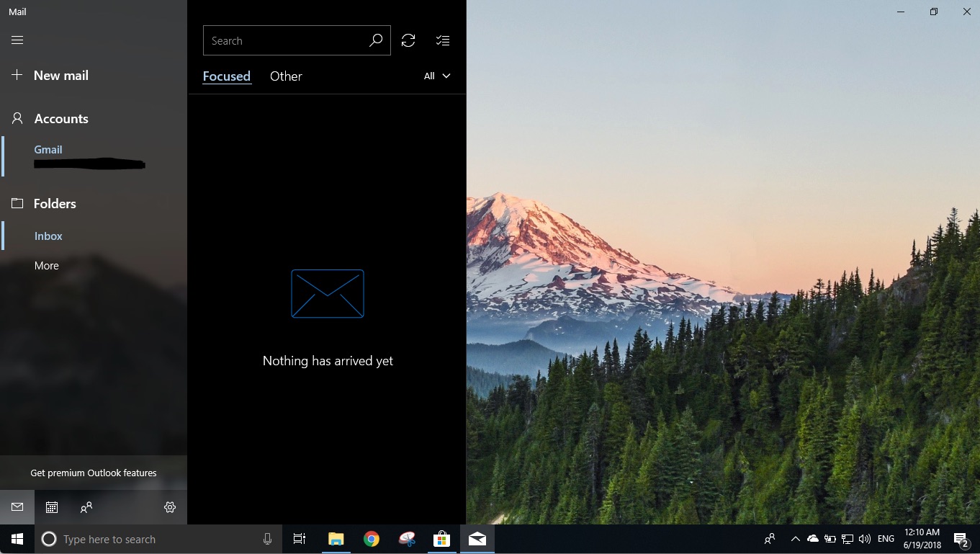Switch to Calendar app icon
Screen dimensions: 980x554
52,507
